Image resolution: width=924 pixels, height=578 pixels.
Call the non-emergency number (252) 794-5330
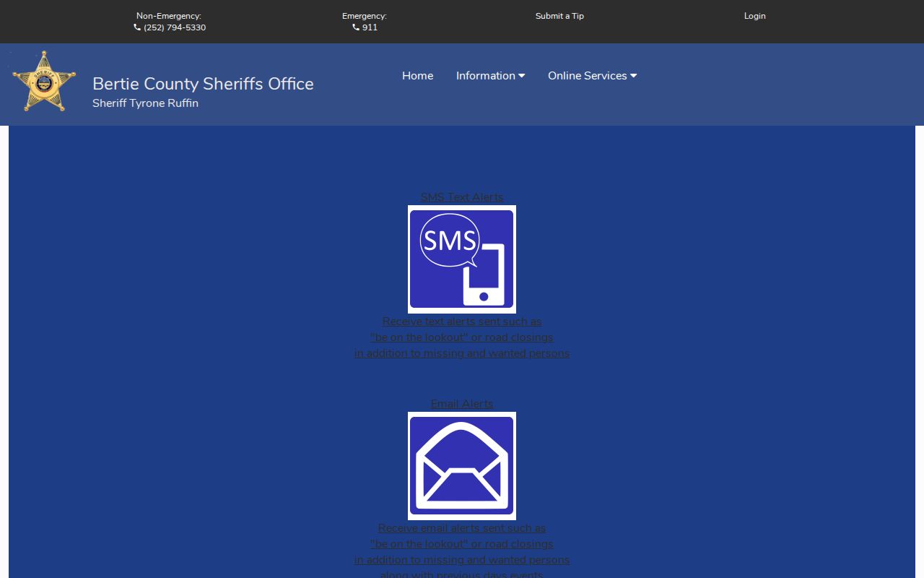[x=175, y=27]
